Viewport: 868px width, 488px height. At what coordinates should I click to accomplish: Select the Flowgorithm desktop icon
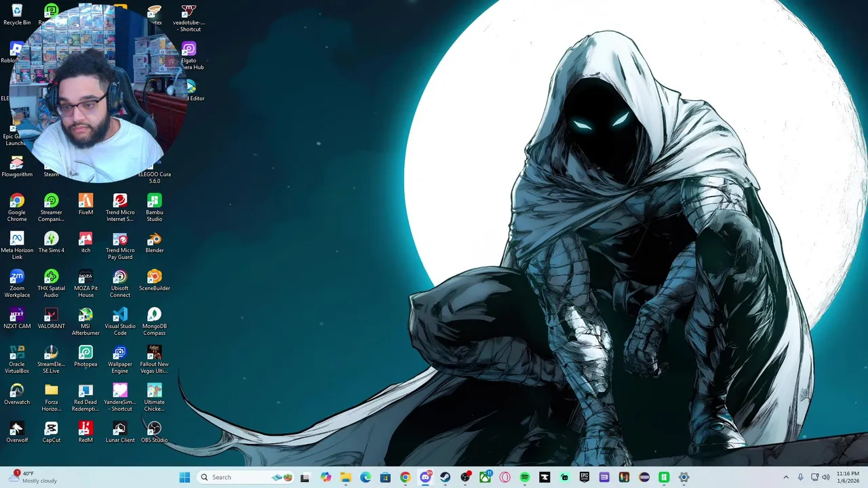click(17, 167)
